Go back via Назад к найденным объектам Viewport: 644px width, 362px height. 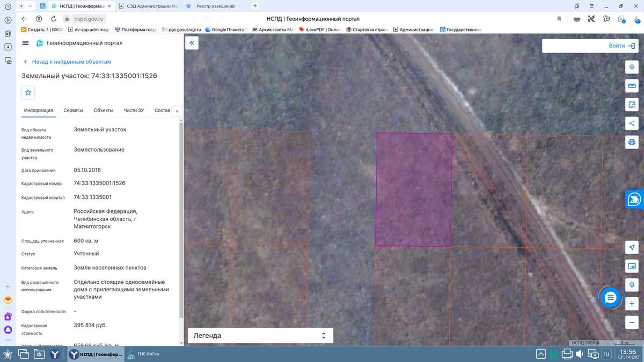pos(67,62)
